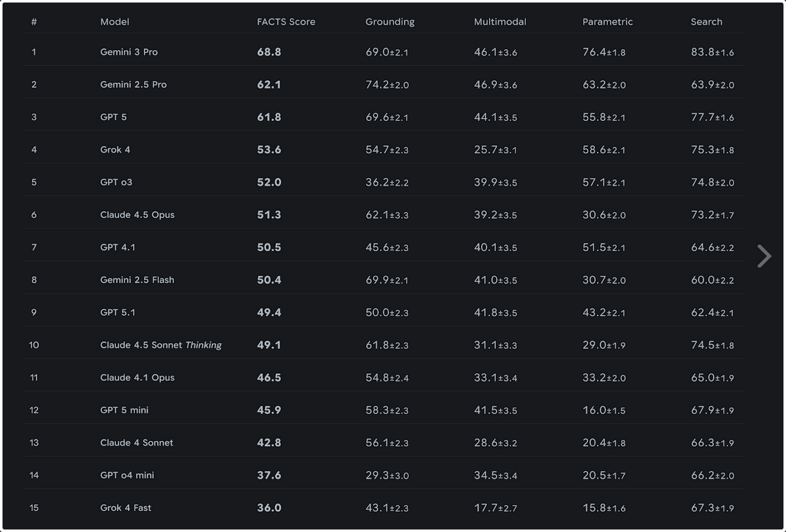
Task: Click GPT o4 mini's 37.6 score
Action: click(269, 475)
